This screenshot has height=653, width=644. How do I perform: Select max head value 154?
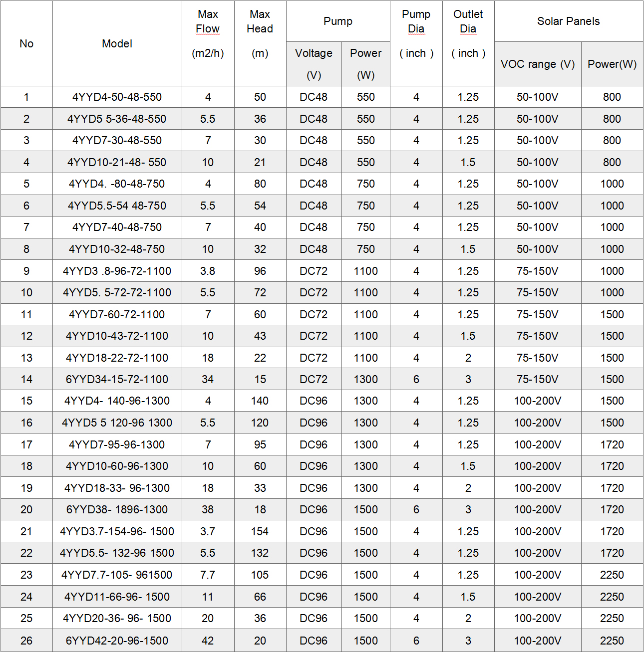pos(260,531)
